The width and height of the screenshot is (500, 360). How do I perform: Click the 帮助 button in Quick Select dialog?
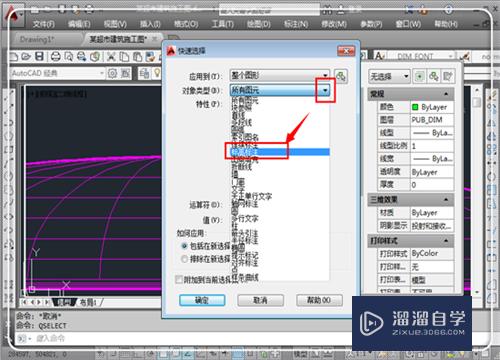coord(319,300)
